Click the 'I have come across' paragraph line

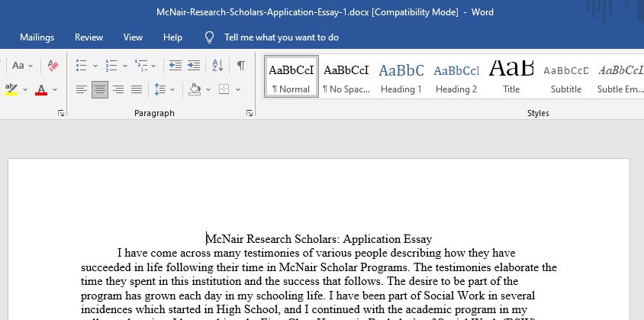click(316, 253)
